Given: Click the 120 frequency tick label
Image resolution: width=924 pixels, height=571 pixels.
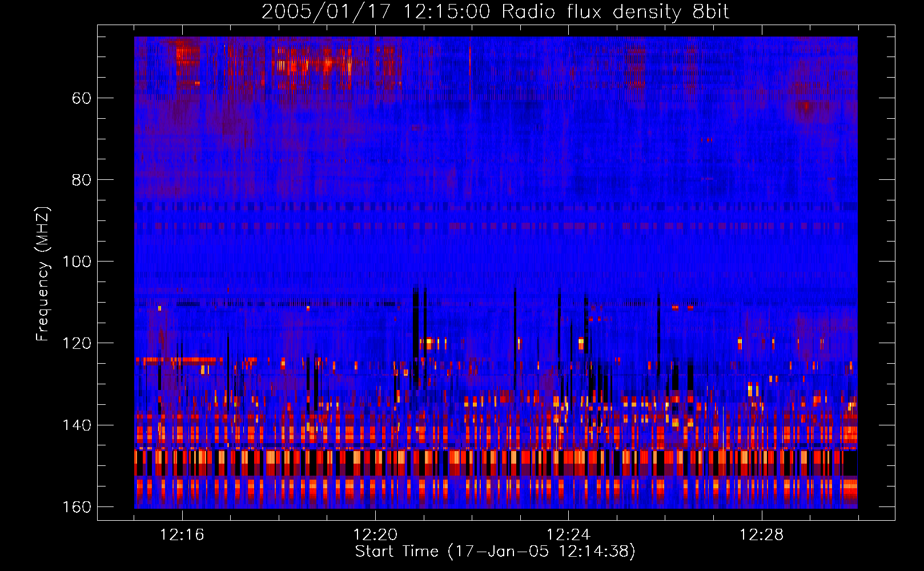Looking at the screenshot, I should (x=76, y=343).
